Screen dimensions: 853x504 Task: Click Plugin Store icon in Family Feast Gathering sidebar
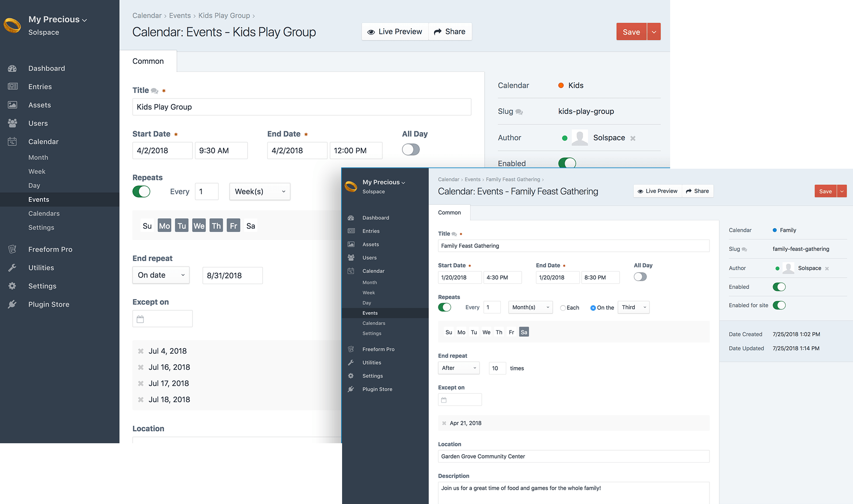[x=351, y=389]
